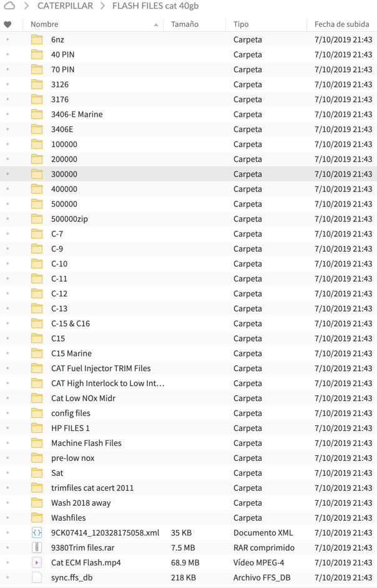Sort by the Nombre column header
The image size is (377, 588).
click(x=44, y=24)
